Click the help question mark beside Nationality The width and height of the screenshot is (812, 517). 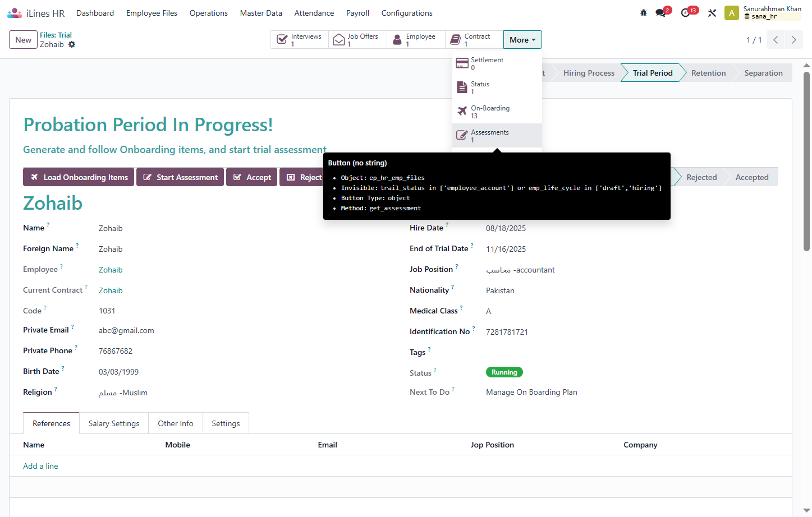pyautogui.click(x=453, y=287)
